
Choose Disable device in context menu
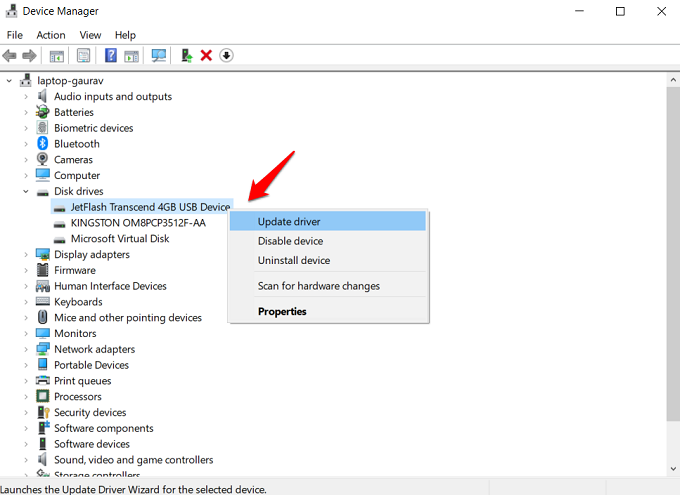(328, 241)
